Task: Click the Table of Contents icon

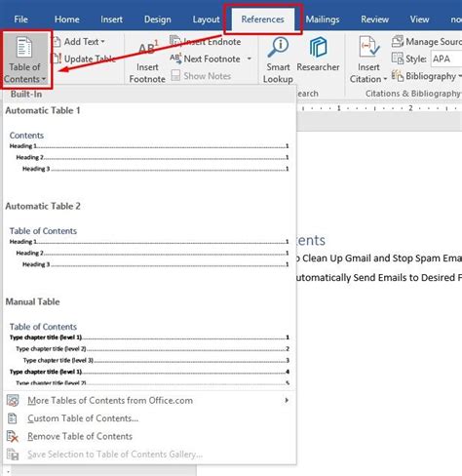Action: click(x=24, y=48)
